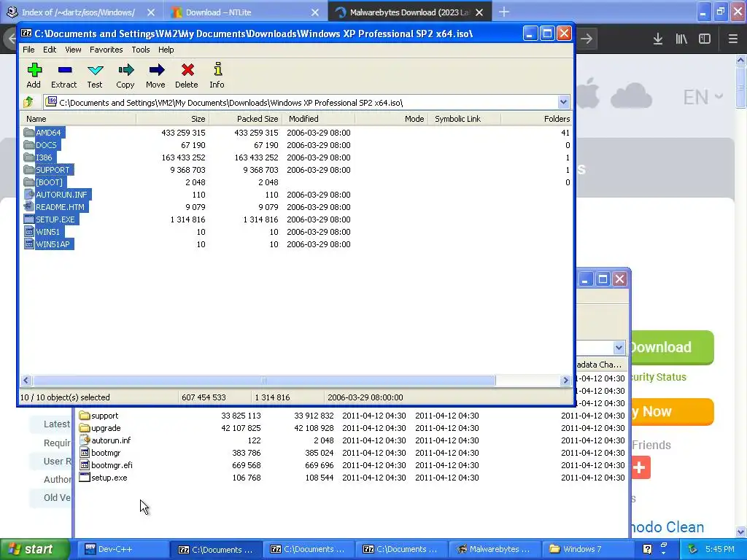Sort by Packed Size column header
The height and width of the screenshot is (560, 747).
click(x=246, y=119)
